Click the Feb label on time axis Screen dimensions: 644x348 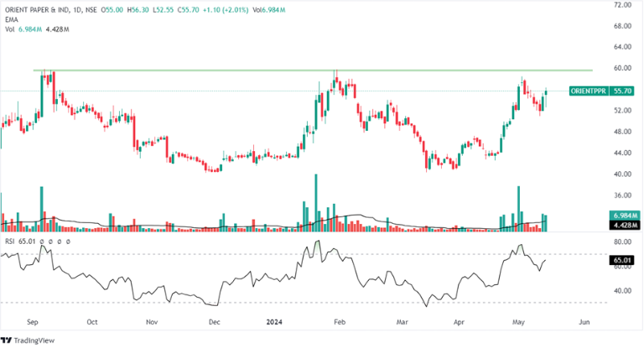coord(338,321)
